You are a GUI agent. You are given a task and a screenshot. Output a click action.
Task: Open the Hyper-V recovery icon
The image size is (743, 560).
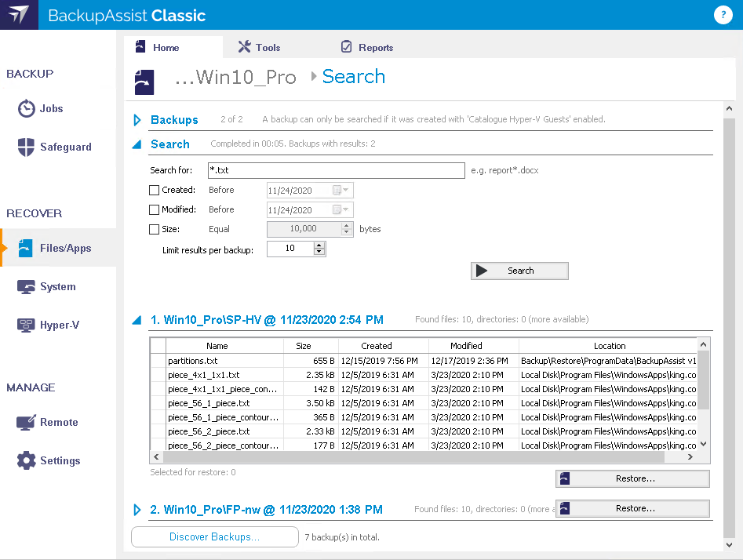coord(27,325)
